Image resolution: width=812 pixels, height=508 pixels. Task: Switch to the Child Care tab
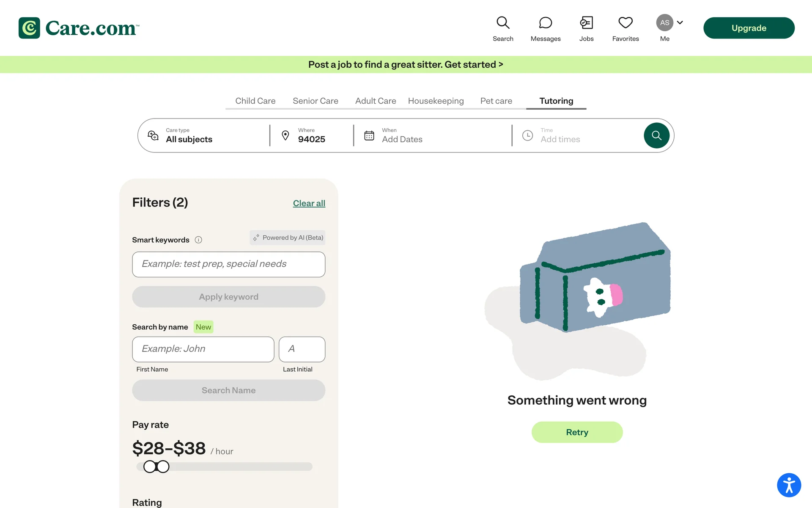255,101
